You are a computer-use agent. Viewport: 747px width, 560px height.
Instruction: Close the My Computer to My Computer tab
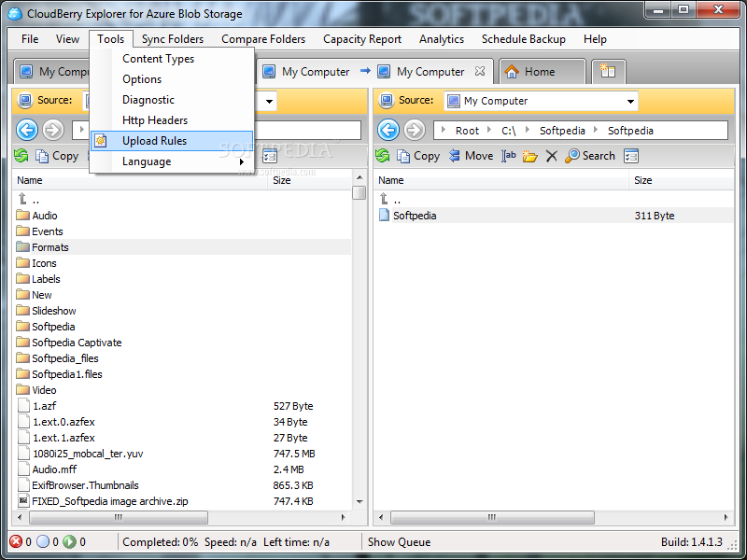pyautogui.click(x=480, y=71)
